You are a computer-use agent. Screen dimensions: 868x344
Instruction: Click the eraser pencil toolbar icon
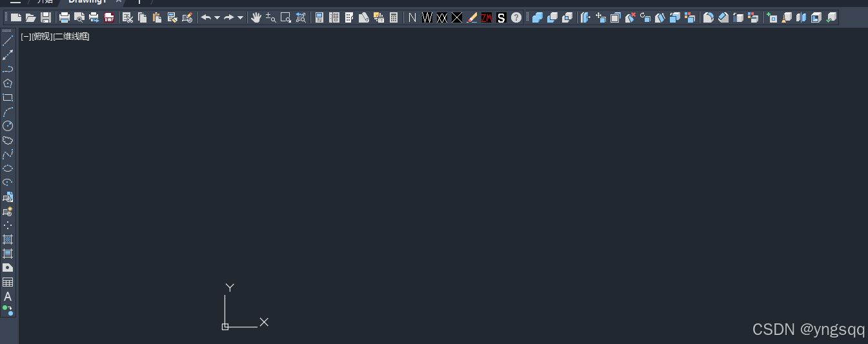point(472,17)
